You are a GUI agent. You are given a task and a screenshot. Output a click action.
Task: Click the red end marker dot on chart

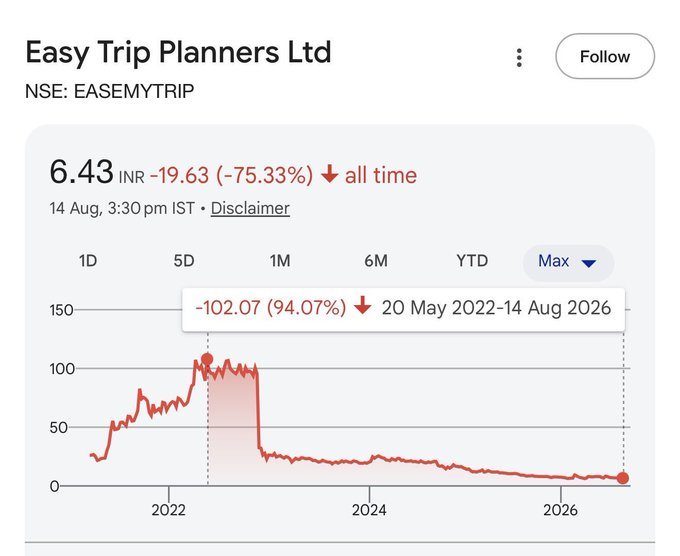(623, 478)
